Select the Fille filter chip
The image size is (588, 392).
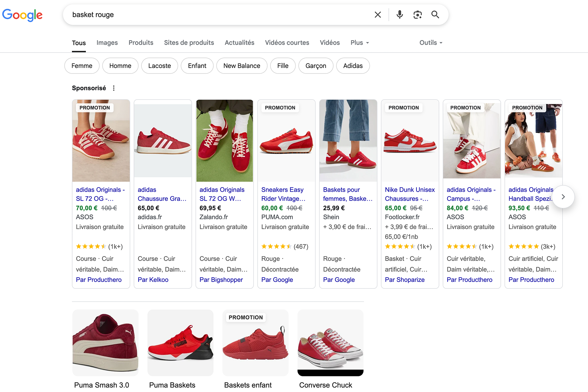[283, 66]
